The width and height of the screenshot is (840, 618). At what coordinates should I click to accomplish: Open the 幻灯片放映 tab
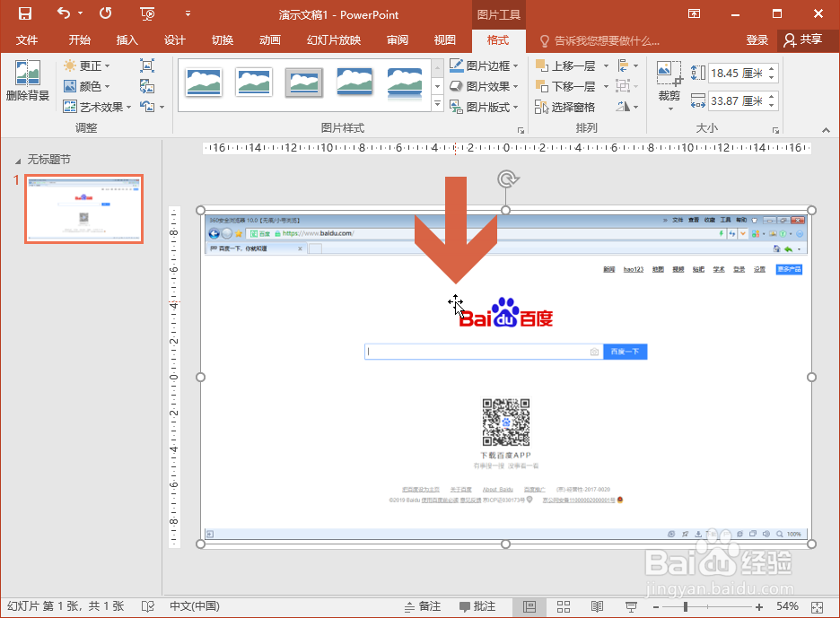(x=334, y=40)
